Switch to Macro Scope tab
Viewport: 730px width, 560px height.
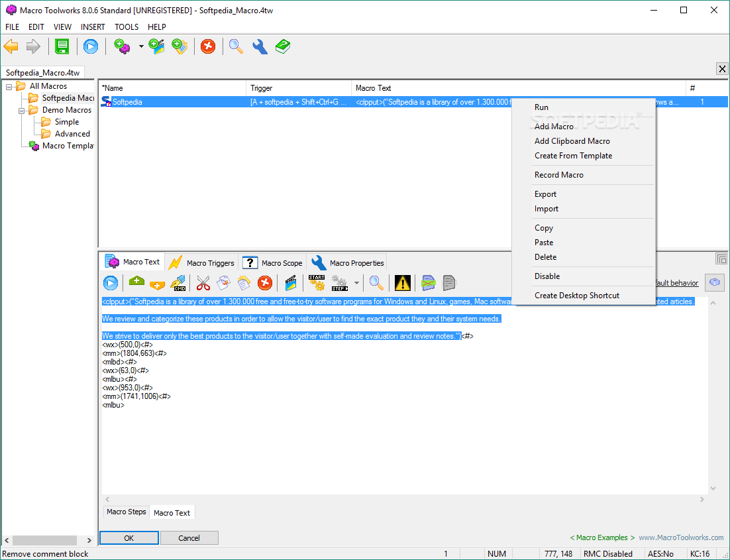pyautogui.click(x=273, y=262)
